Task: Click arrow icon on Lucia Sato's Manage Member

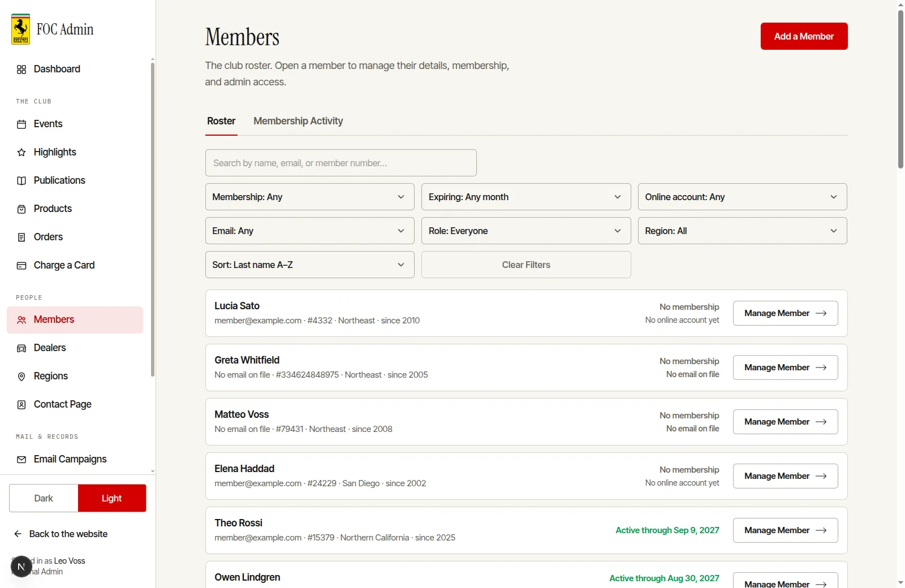Action: pyautogui.click(x=821, y=313)
